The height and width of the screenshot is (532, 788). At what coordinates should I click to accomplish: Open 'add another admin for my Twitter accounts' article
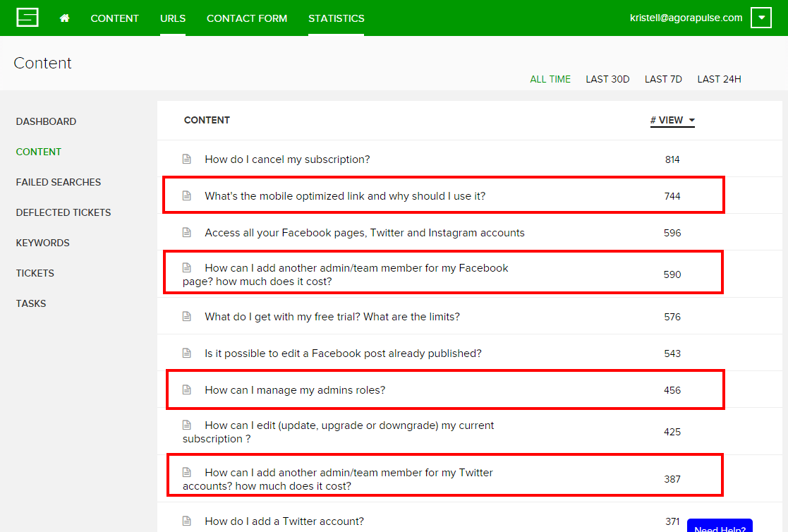[338, 479]
